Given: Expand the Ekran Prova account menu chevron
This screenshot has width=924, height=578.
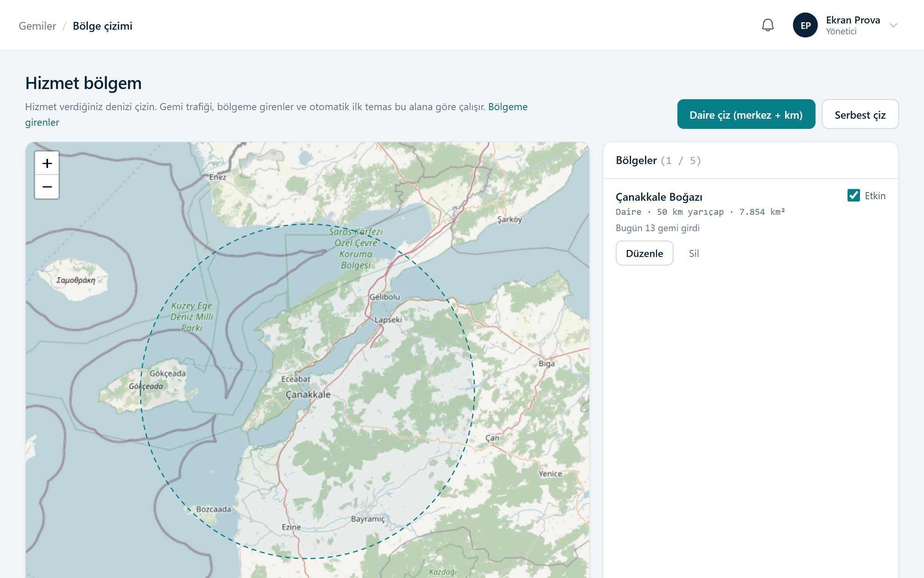Looking at the screenshot, I should 893,25.
